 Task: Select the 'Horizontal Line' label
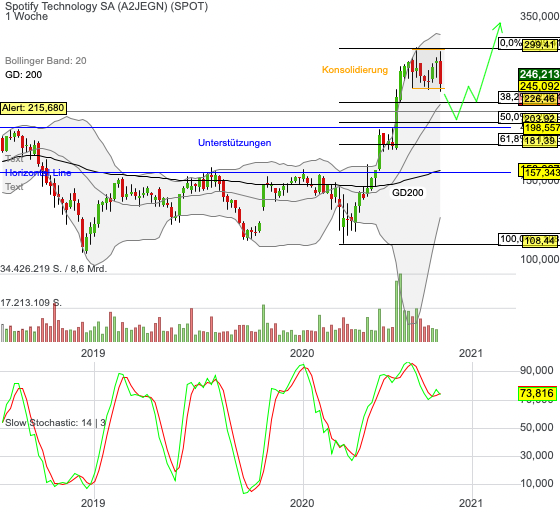[38, 173]
